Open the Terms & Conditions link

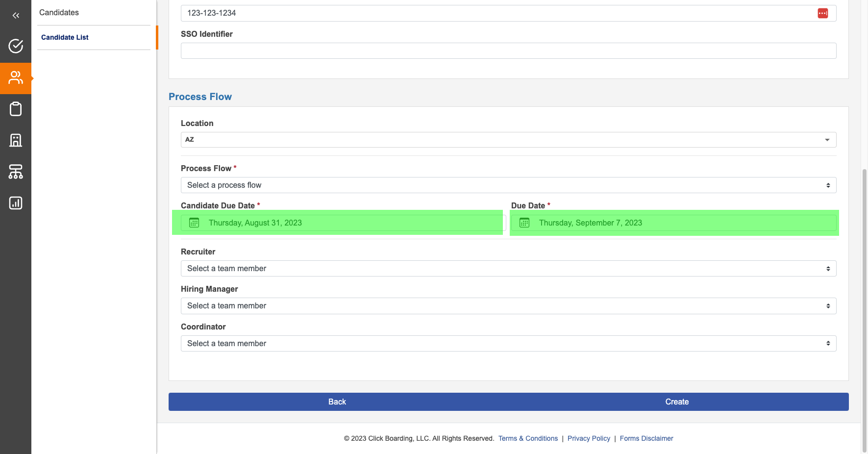pyautogui.click(x=528, y=438)
